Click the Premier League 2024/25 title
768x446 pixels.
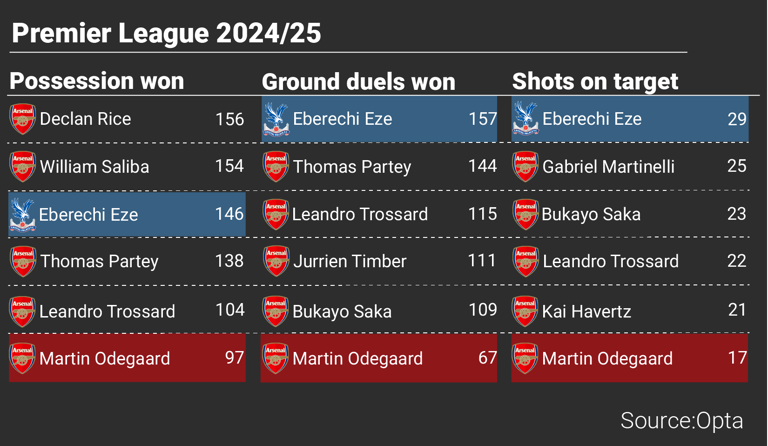click(166, 33)
